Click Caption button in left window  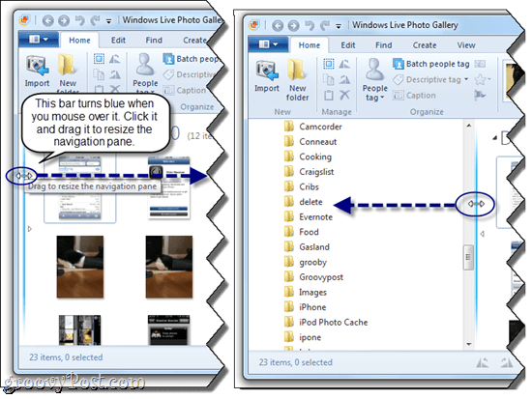click(184, 90)
